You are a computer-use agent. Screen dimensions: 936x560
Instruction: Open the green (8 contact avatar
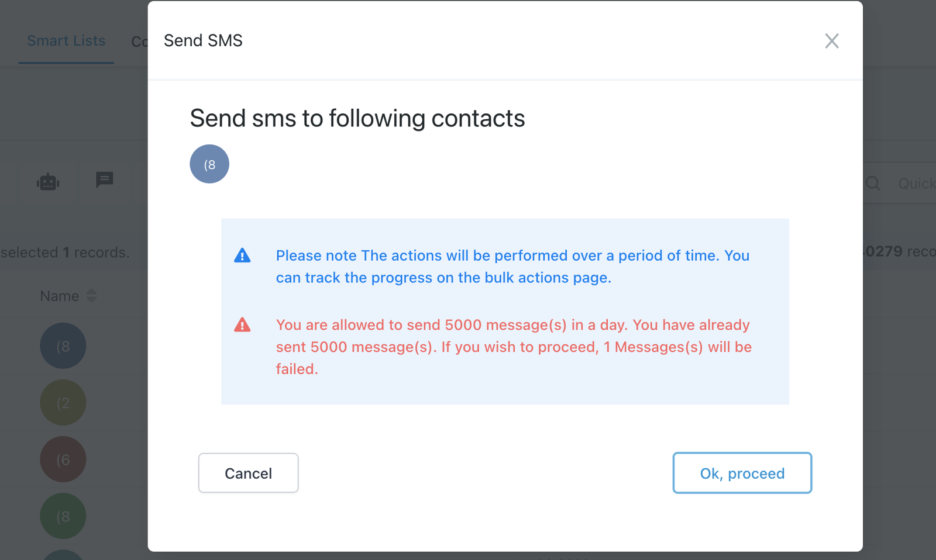(63, 516)
